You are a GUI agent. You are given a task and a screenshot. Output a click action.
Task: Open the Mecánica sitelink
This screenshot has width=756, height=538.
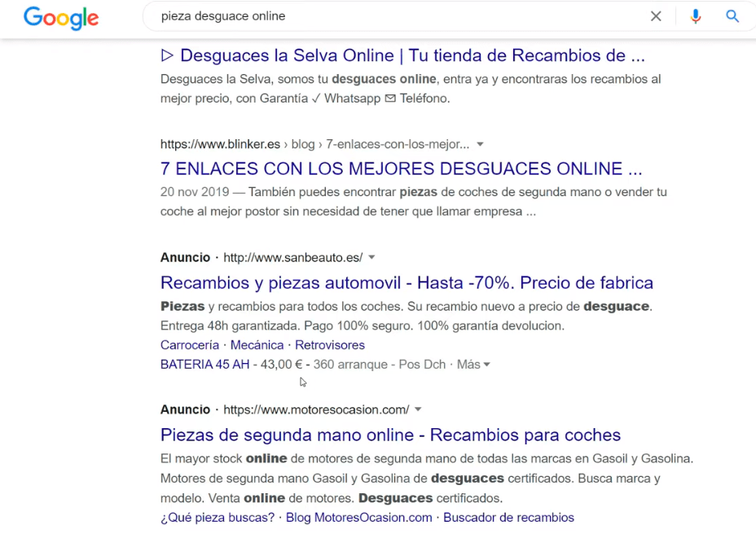click(x=257, y=345)
